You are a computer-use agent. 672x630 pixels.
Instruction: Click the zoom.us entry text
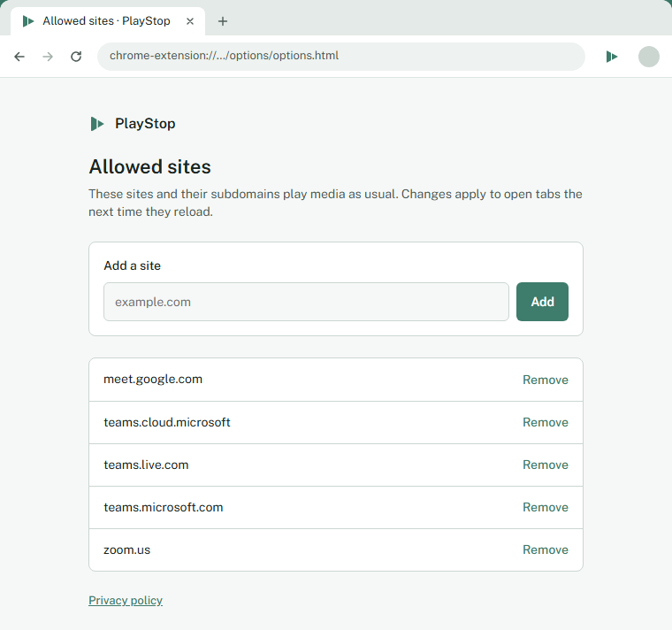tap(126, 549)
